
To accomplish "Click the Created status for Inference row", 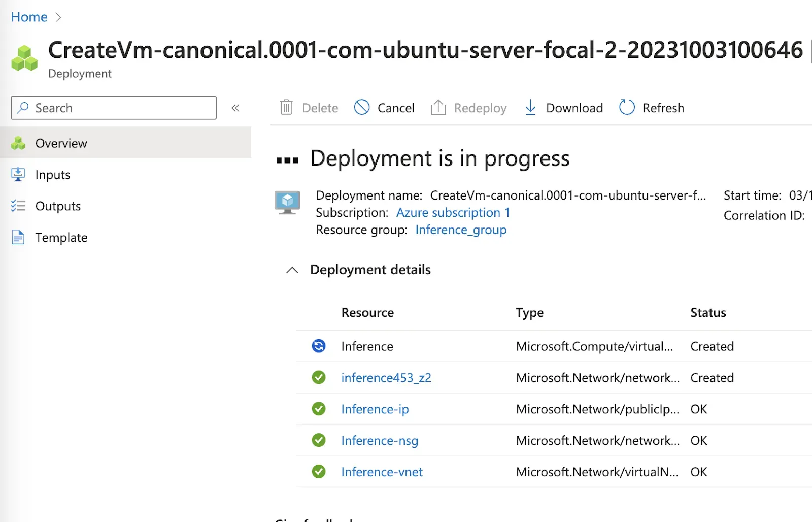I will (712, 346).
